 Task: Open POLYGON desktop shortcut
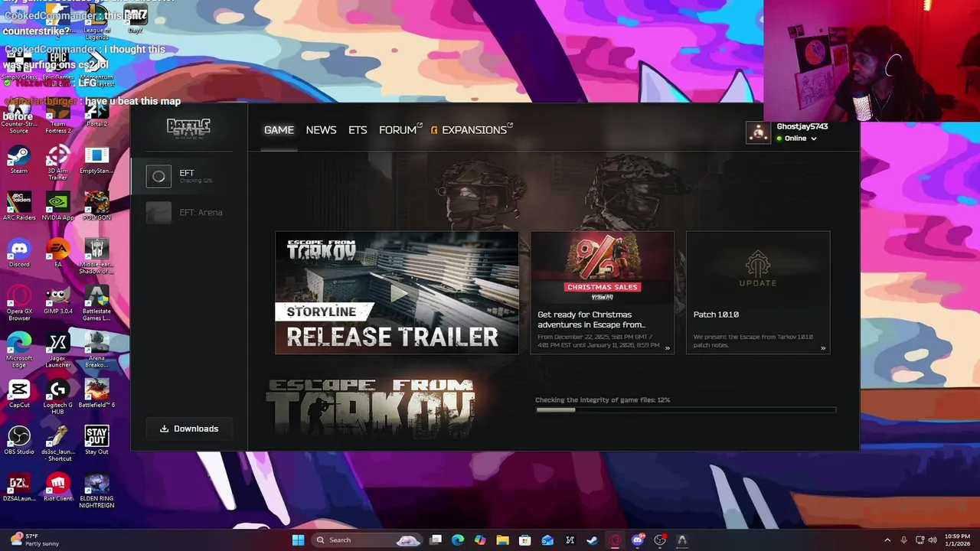tap(96, 207)
